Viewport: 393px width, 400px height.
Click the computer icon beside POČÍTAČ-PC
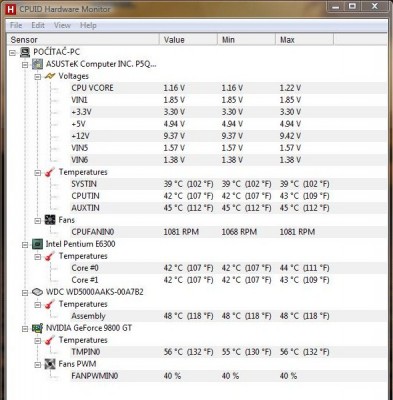coord(25,52)
